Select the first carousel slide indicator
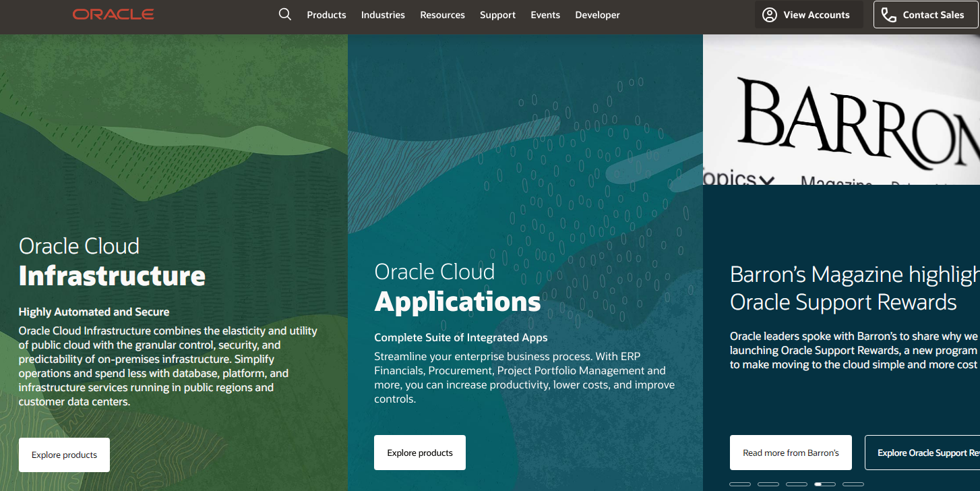Viewport: 980px width, 491px height. [x=740, y=484]
